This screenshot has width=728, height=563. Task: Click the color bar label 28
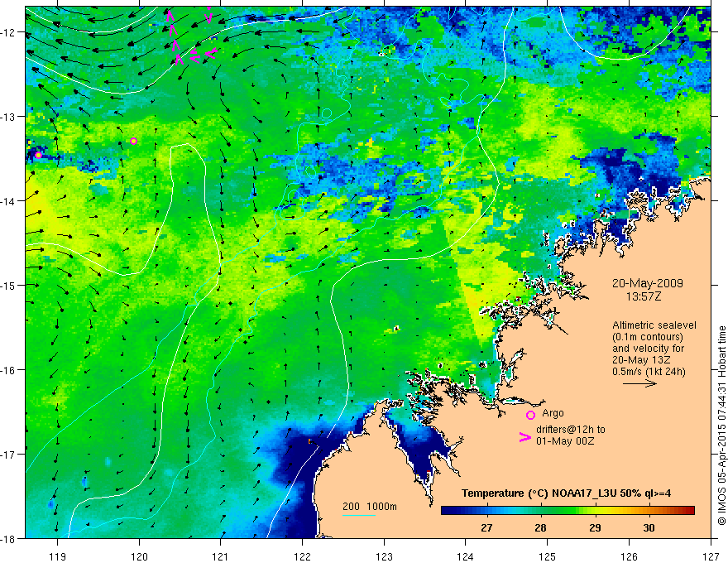540,527
